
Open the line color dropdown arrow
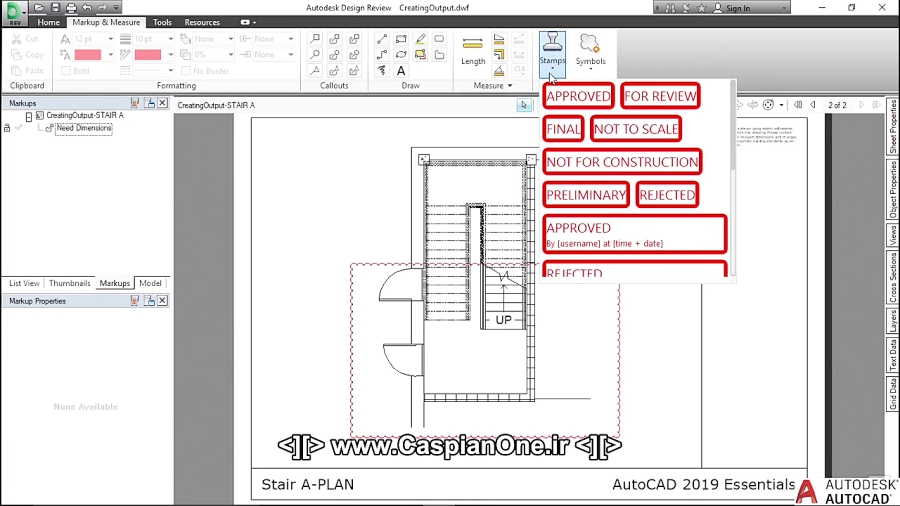click(170, 55)
